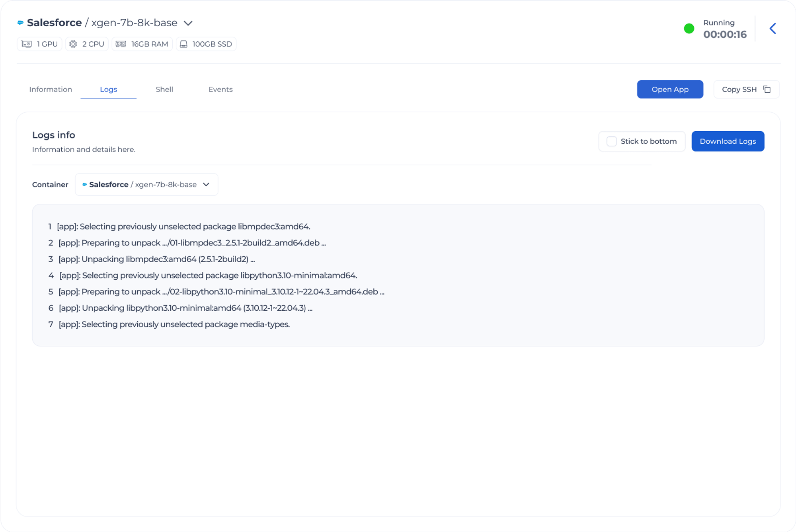Image resolution: width=796 pixels, height=532 pixels.
Task: Click the copy icon in Copy SSH
Action: coord(767,90)
